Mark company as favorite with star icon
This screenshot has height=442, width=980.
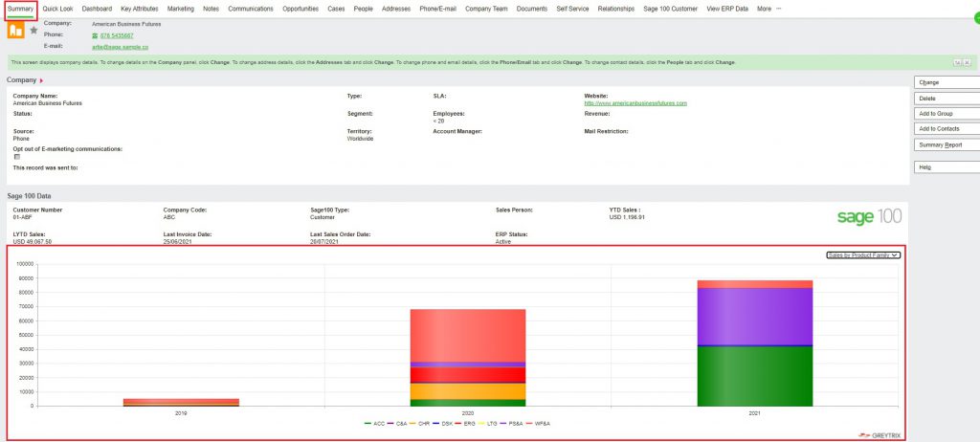[33, 30]
